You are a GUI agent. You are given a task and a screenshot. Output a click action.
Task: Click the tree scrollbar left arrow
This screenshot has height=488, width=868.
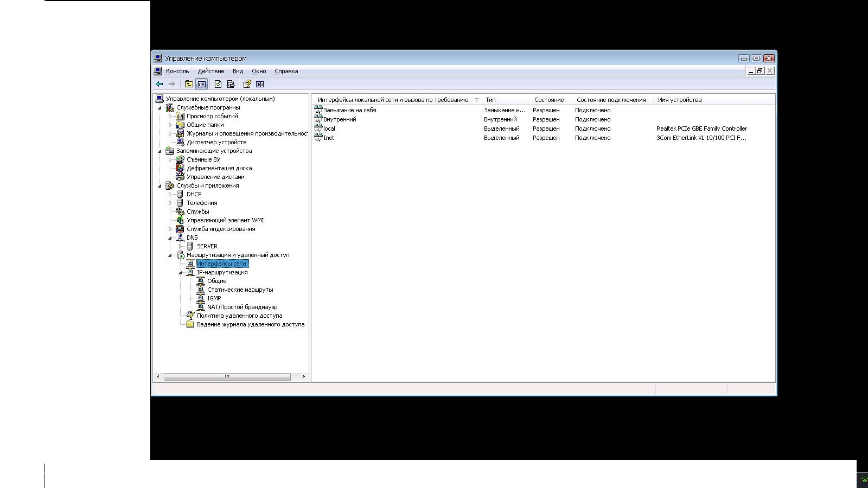pyautogui.click(x=158, y=377)
